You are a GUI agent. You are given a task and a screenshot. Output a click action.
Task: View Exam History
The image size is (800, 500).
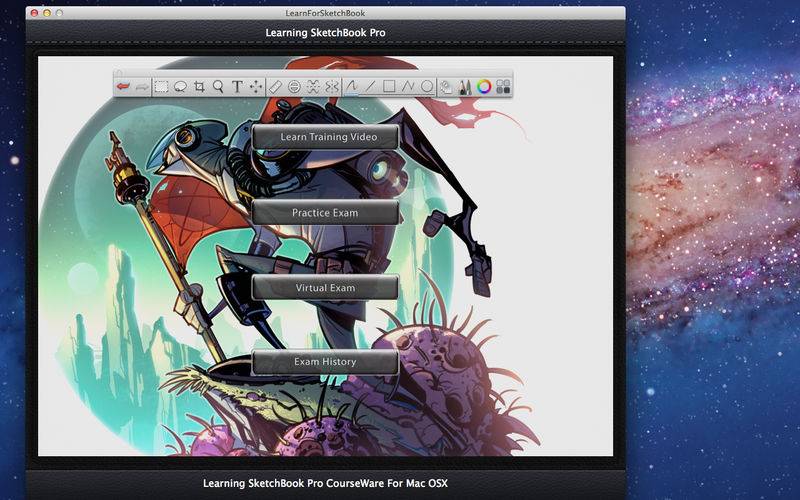coord(325,362)
